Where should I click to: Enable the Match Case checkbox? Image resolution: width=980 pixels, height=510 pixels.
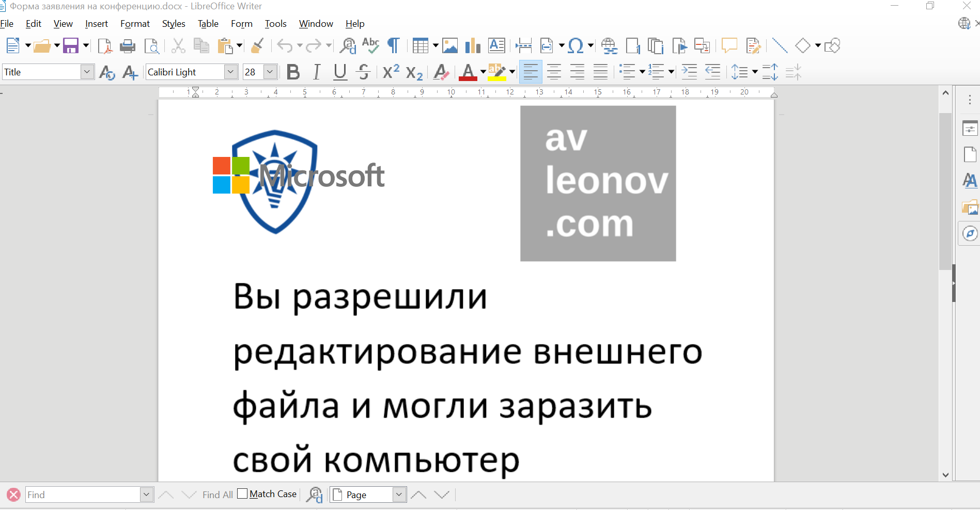tap(242, 494)
